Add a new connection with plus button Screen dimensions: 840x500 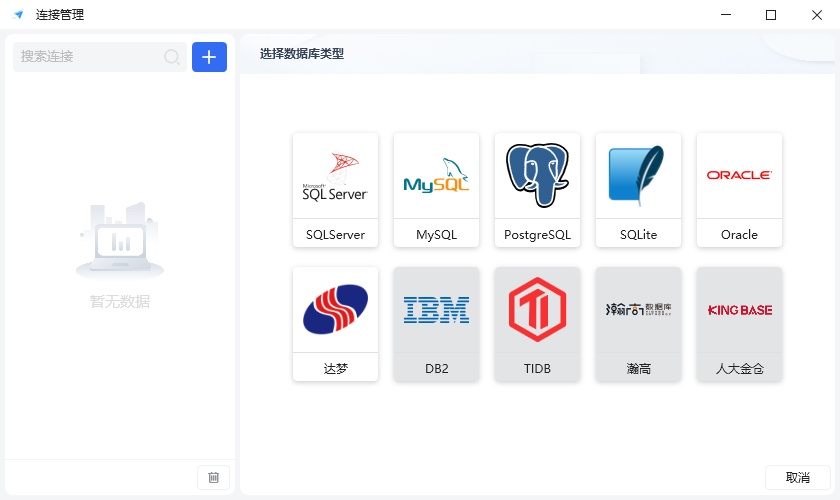pos(209,57)
